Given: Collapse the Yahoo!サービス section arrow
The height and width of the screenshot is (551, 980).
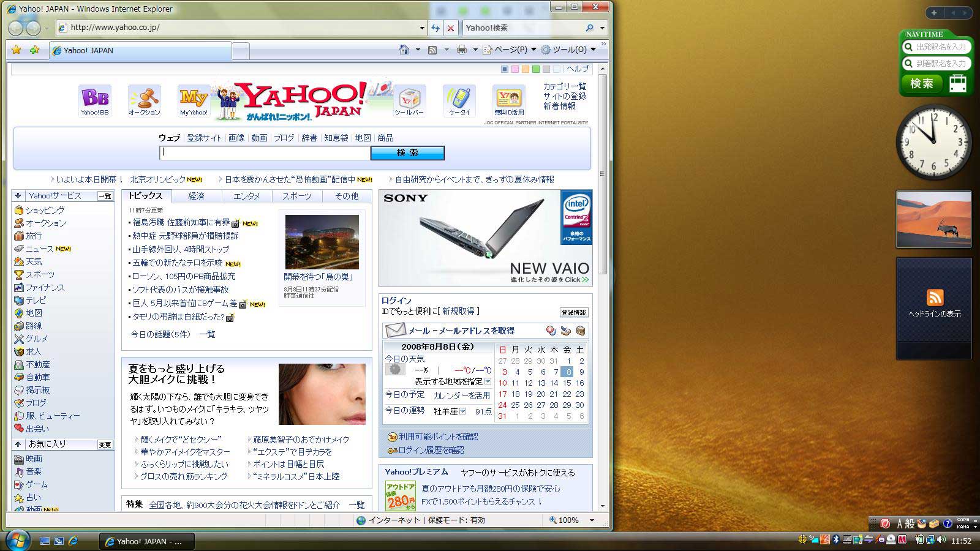Looking at the screenshot, I should coord(18,196).
